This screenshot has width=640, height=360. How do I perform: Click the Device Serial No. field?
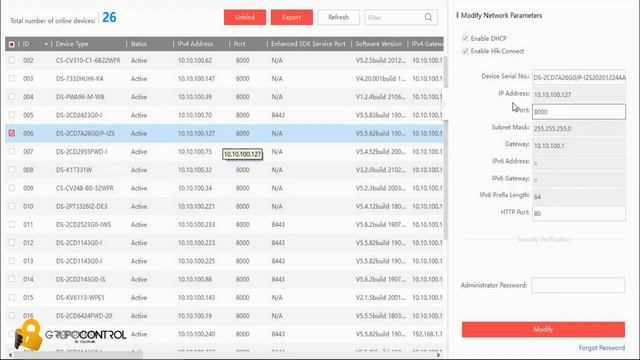[x=579, y=77]
